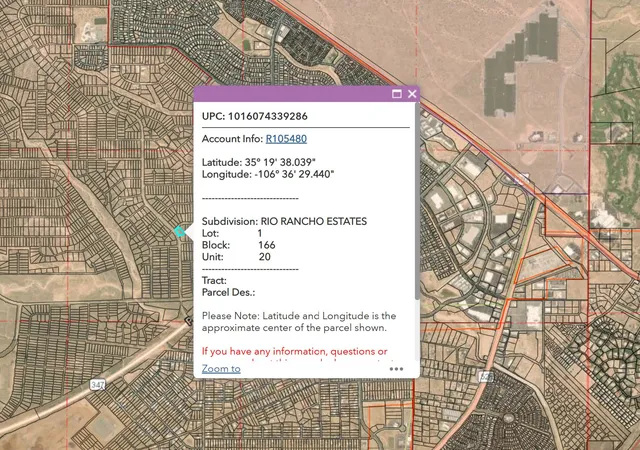Screen dimensions: 640x450
Task: Click the Zoom to link
Action: [221, 369]
